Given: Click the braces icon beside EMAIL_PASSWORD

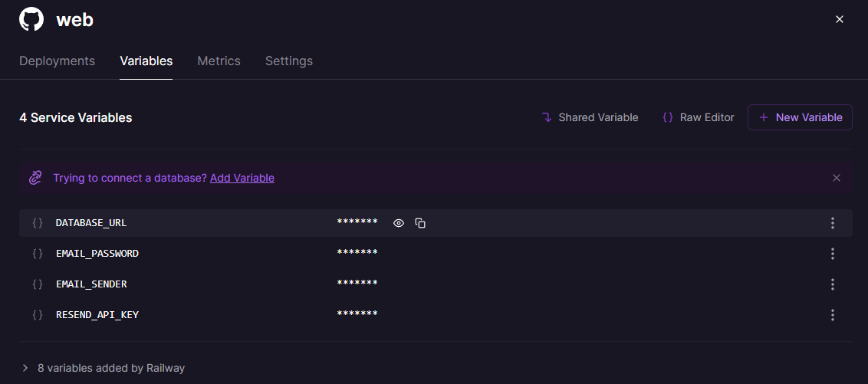Looking at the screenshot, I should 38,254.
